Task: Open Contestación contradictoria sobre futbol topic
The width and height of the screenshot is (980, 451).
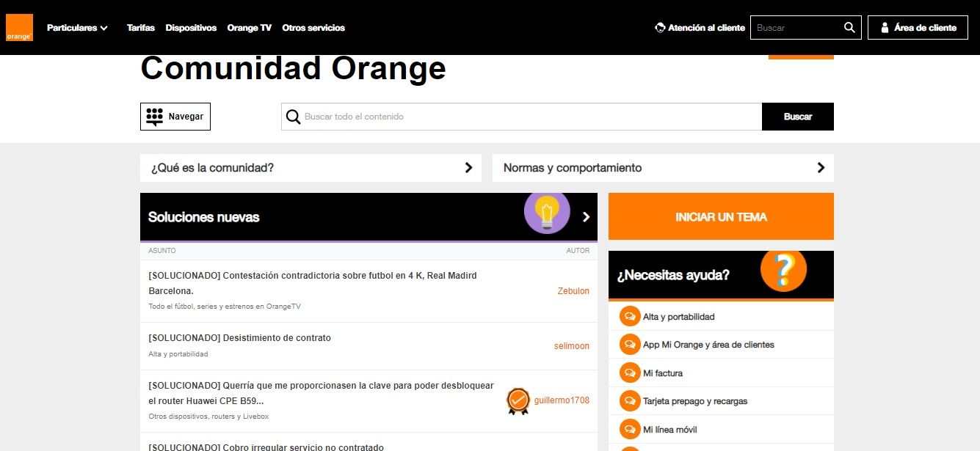Action: [313, 283]
